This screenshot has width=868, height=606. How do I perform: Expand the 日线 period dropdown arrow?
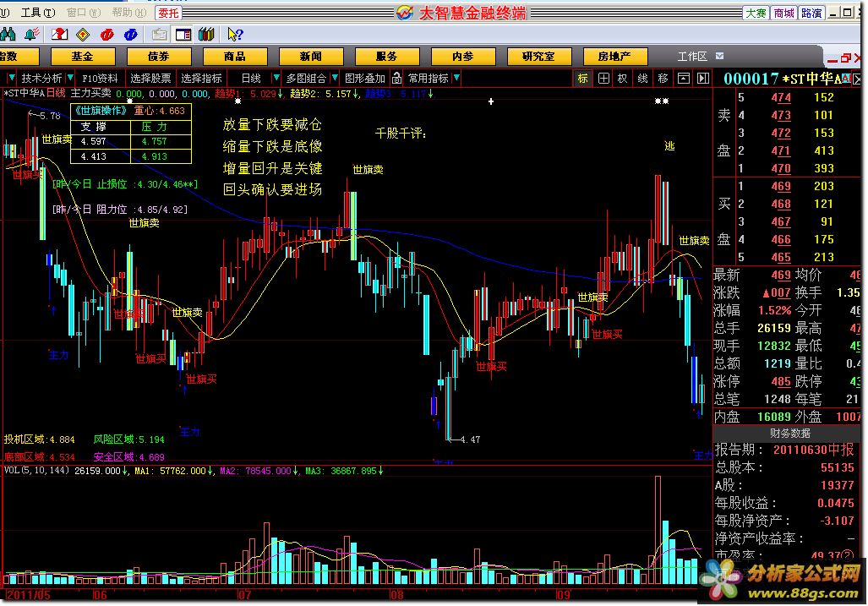point(276,78)
